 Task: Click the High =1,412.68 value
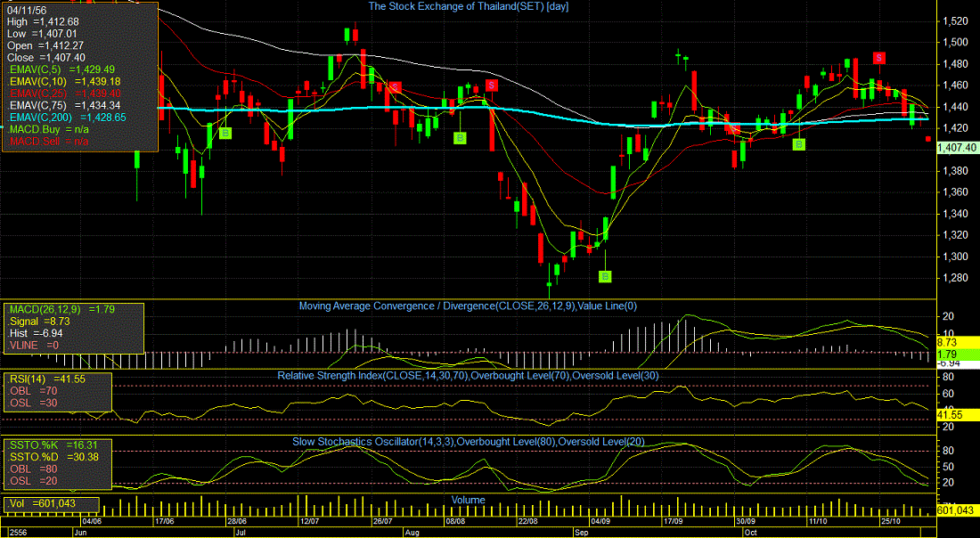coord(43,22)
